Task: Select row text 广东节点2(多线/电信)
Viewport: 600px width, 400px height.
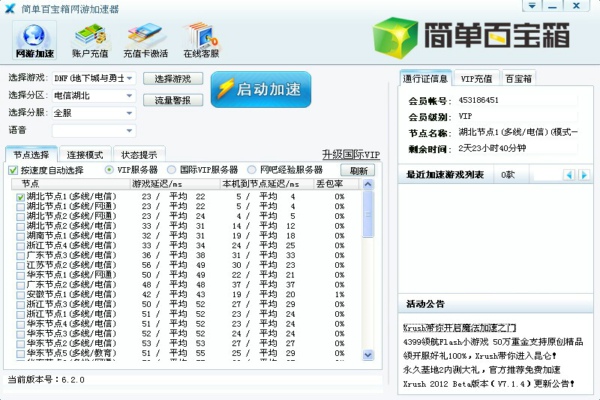Action: click(x=71, y=284)
